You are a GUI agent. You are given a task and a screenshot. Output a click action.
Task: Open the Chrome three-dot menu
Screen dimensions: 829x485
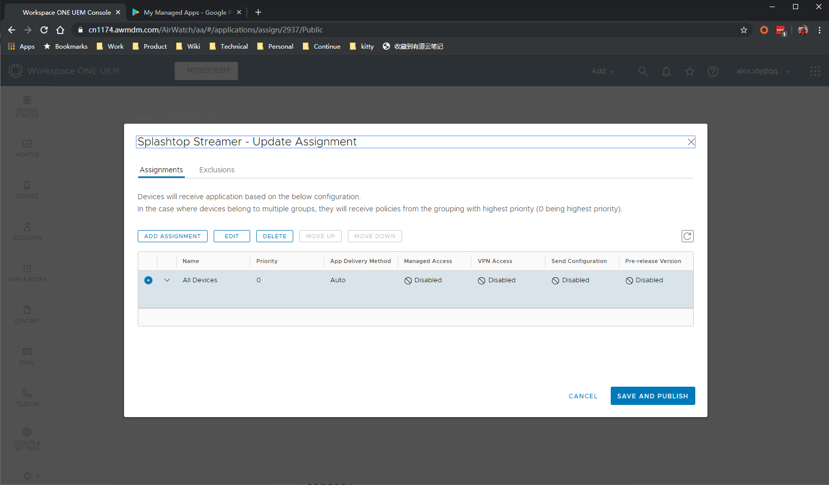pos(819,30)
